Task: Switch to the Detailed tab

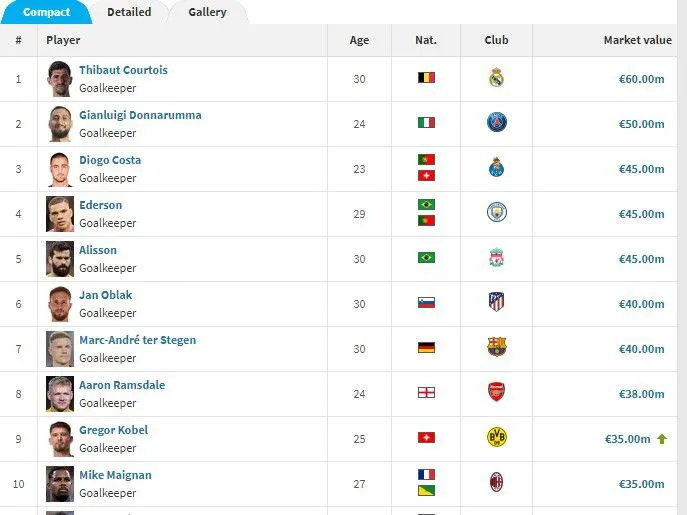Action: (x=129, y=12)
